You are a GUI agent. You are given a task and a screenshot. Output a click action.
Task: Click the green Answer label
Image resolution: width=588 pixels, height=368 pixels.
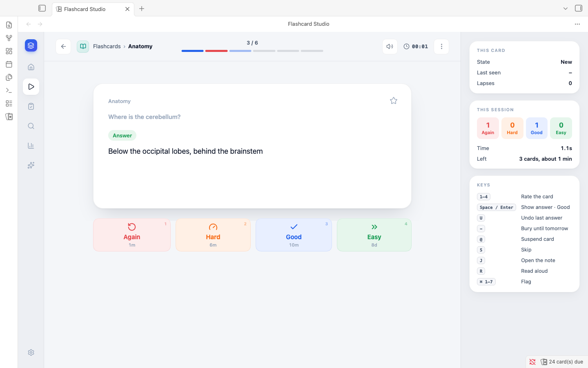pyautogui.click(x=122, y=135)
